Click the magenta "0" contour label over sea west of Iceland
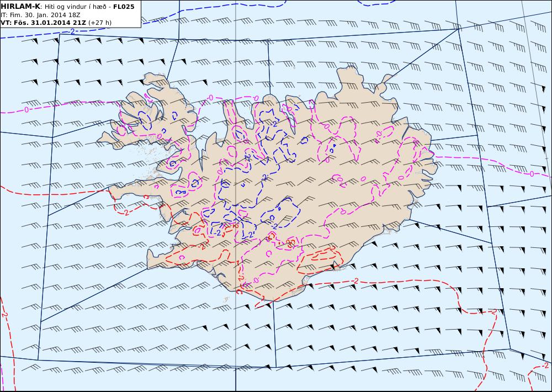The height and width of the screenshot is (392, 552). (26, 110)
